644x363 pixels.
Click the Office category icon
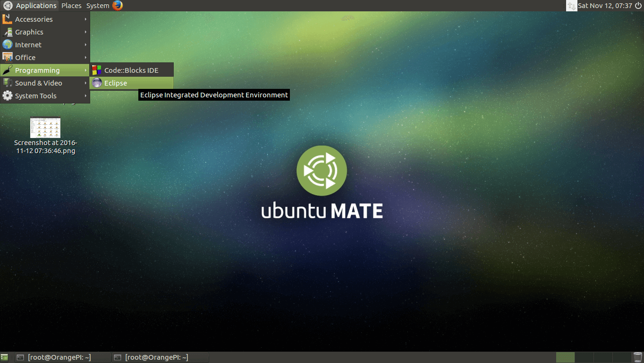point(7,57)
